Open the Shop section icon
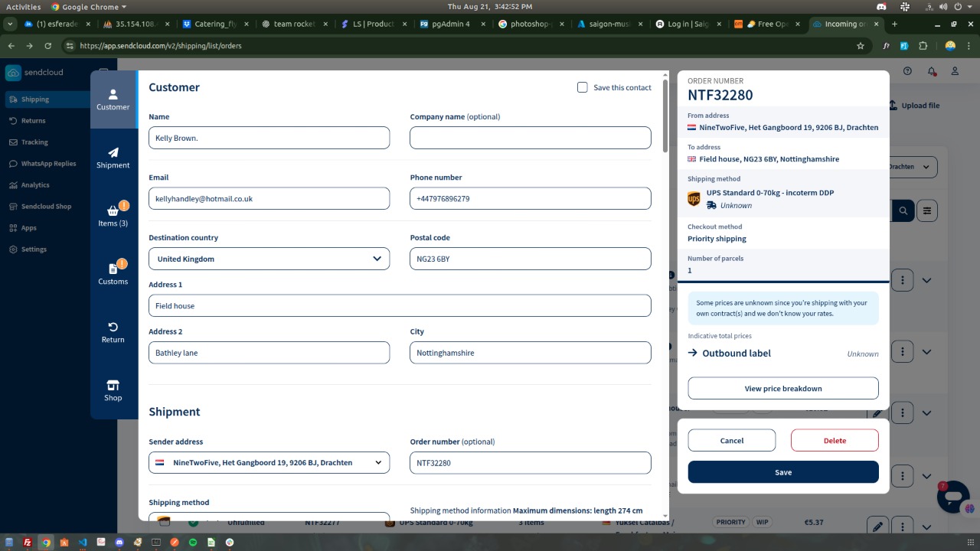The width and height of the screenshot is (980, 551). 113,390
